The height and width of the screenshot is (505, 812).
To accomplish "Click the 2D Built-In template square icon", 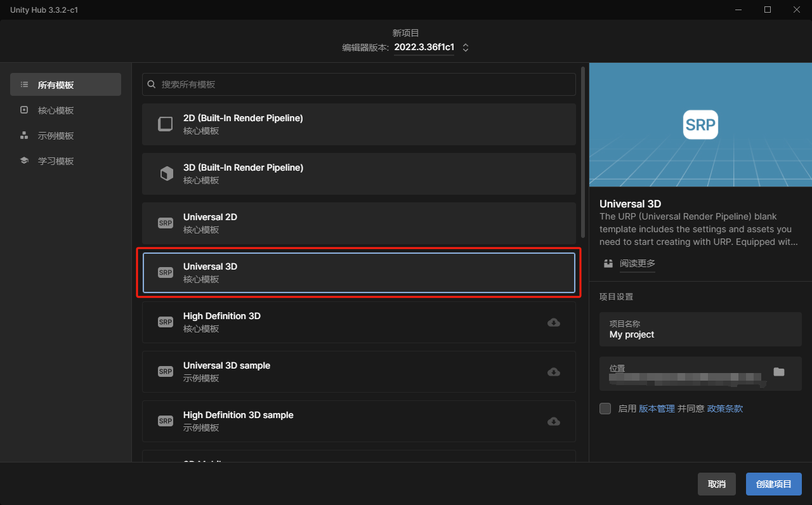I will pos(166,124).
